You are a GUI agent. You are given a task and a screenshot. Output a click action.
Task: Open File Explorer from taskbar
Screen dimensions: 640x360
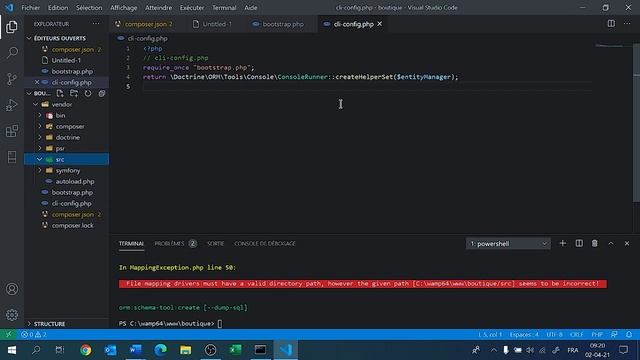tap(185, 350)
